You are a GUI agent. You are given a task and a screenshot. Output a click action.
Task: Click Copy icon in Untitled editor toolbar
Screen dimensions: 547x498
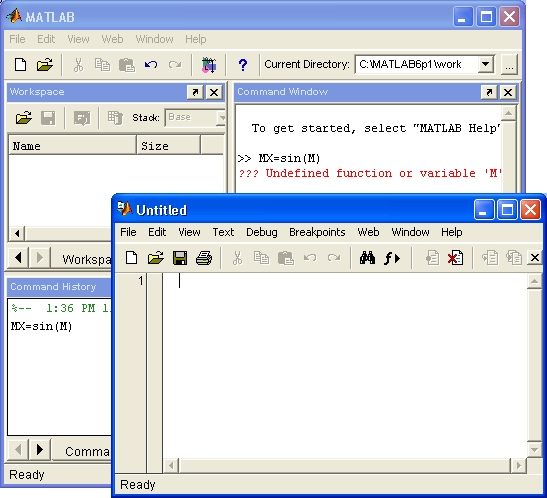tap(261, 258)
